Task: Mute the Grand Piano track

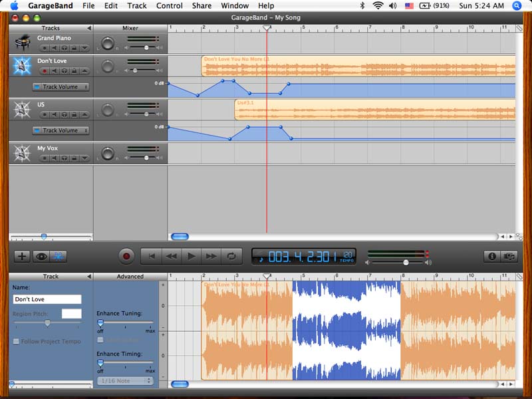Action: pyautogui.click(x=55, y=48)
